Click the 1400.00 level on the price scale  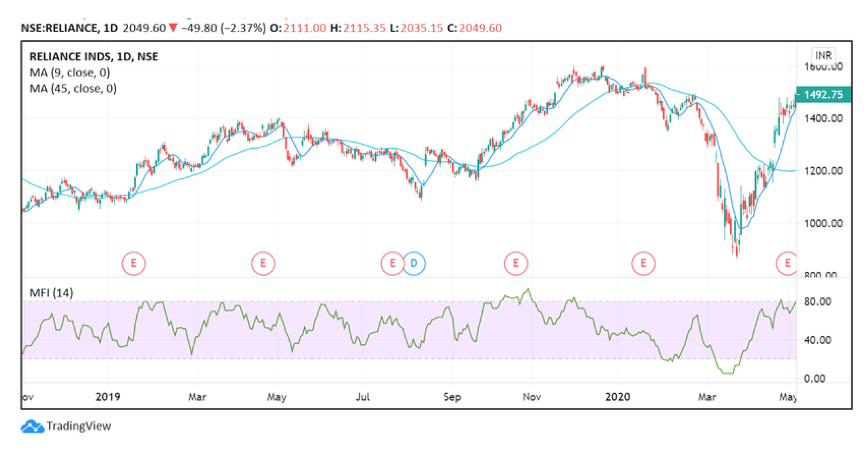(x=823, y=118)
